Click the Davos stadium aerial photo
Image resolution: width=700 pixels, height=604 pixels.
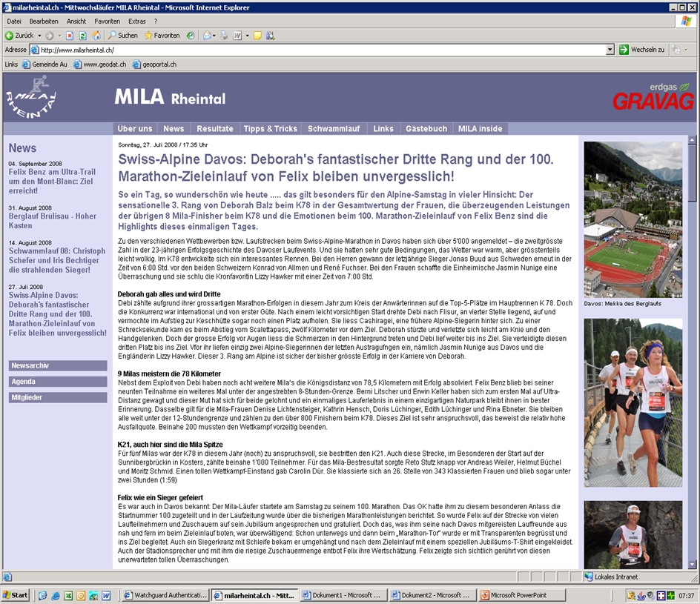coord(633,219)
